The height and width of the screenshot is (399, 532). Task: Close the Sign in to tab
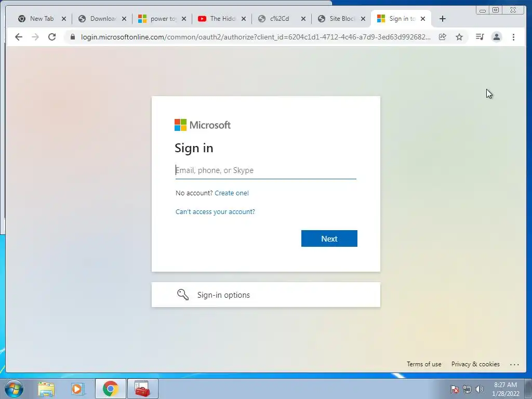pyautogui.click(x=423, y=19)
